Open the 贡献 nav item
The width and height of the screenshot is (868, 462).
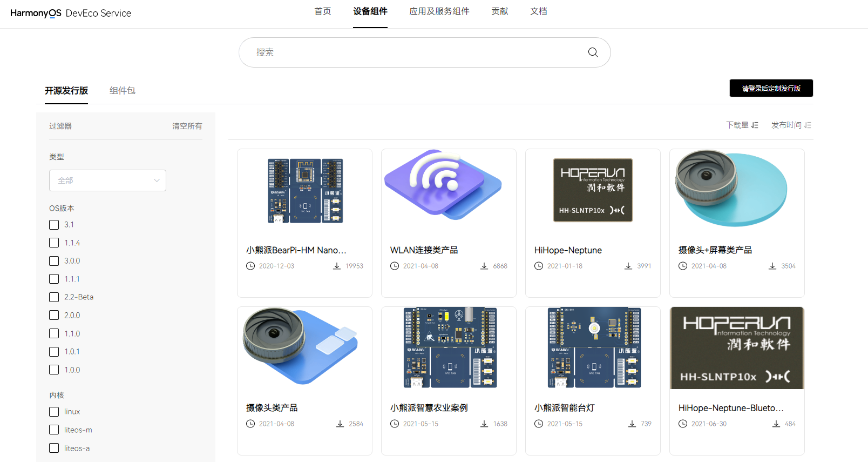500,11
